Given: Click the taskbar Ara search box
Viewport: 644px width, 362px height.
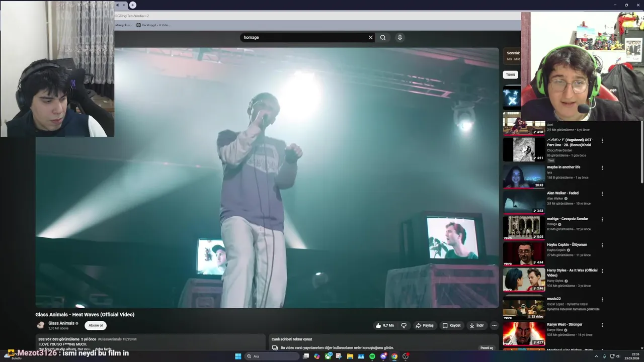Looking at the screenshot, I should [x=272, y=356].
